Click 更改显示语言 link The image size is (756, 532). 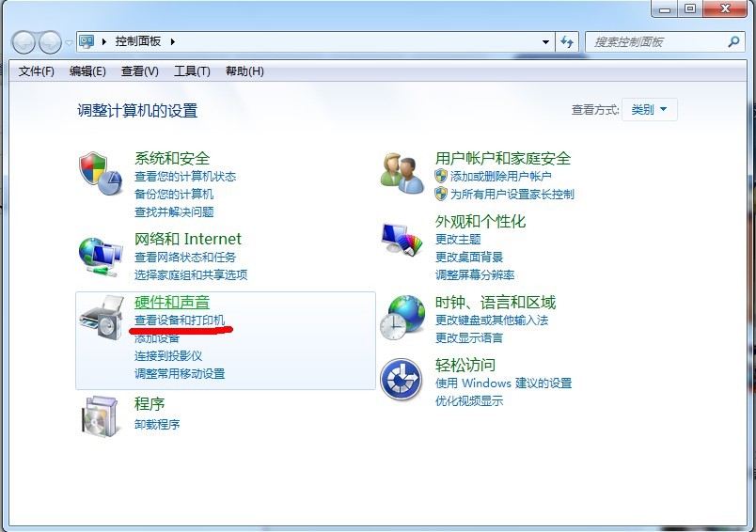(x=469, y=337)
